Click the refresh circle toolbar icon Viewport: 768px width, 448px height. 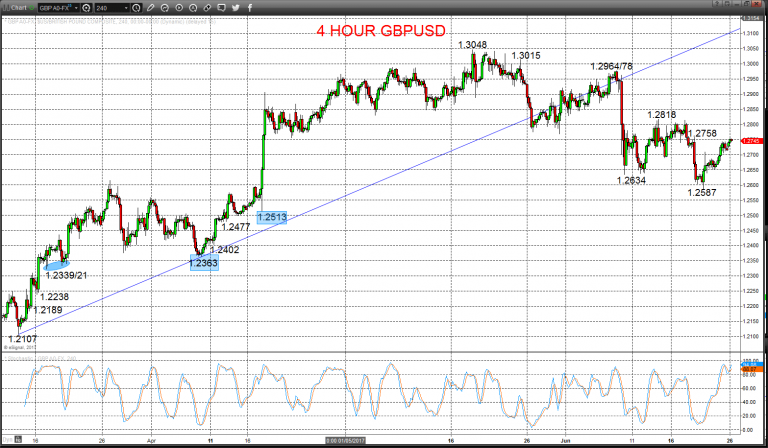click(x=165, y=8)
